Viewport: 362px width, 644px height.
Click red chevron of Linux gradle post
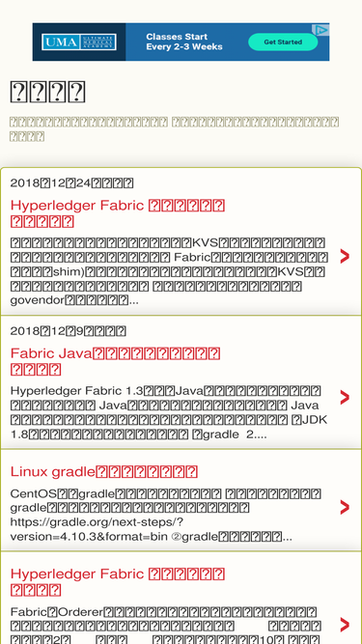(345, 507)
